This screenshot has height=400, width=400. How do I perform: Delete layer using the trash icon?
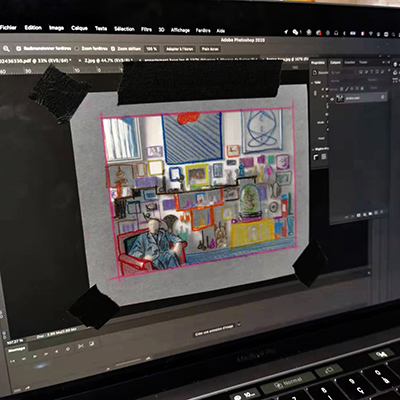coord(381,212)
